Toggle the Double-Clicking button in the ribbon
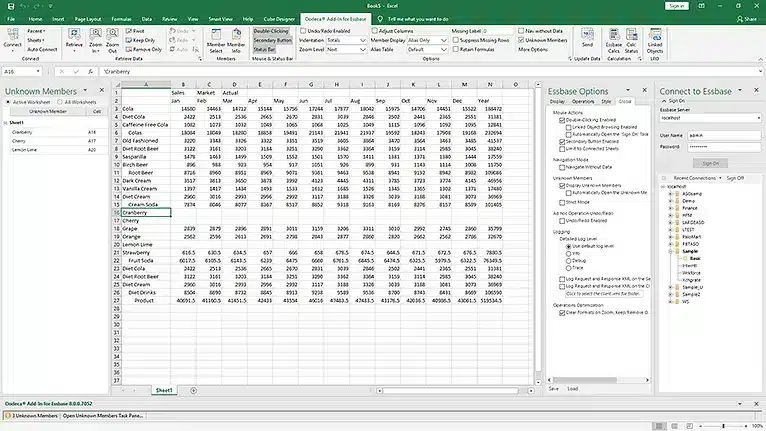Viewport: 766px width, 431px height. coord(271,31)
